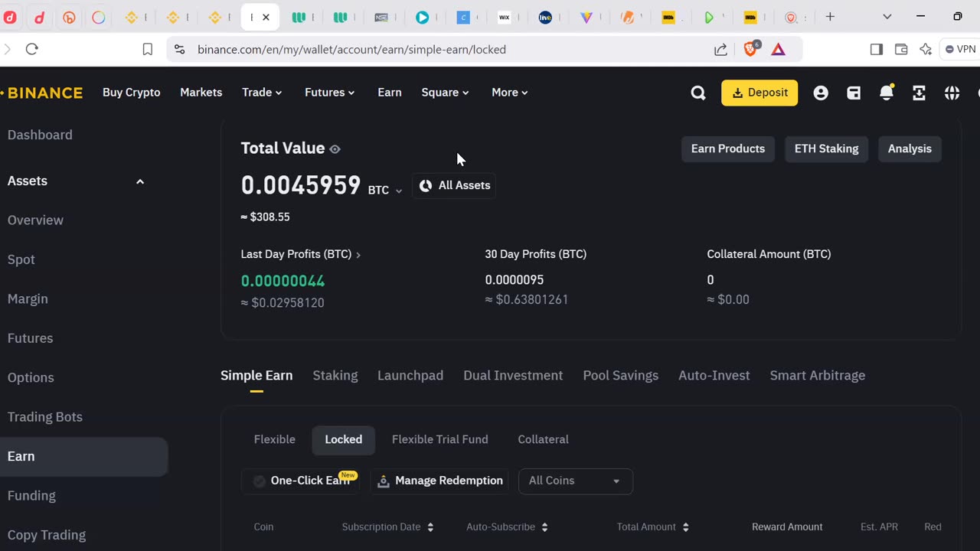Open Leo AI sparkle icon
Viewport: 980px width, 551px height.
point(926,49)
